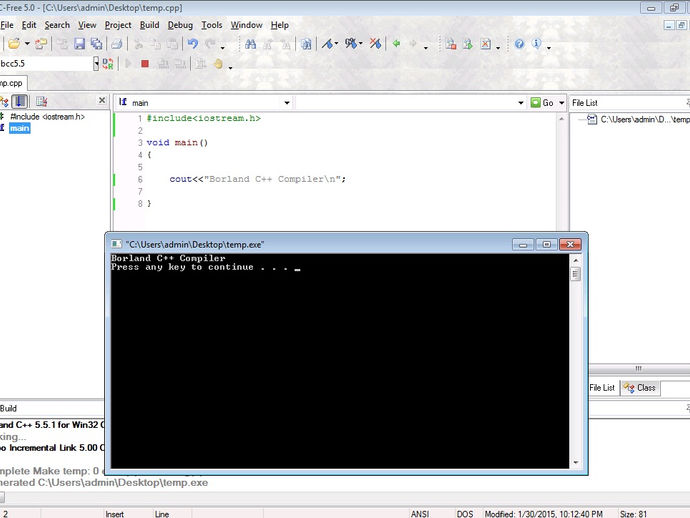Open the File menu
The image size is (690, 518).
point(7,25)
